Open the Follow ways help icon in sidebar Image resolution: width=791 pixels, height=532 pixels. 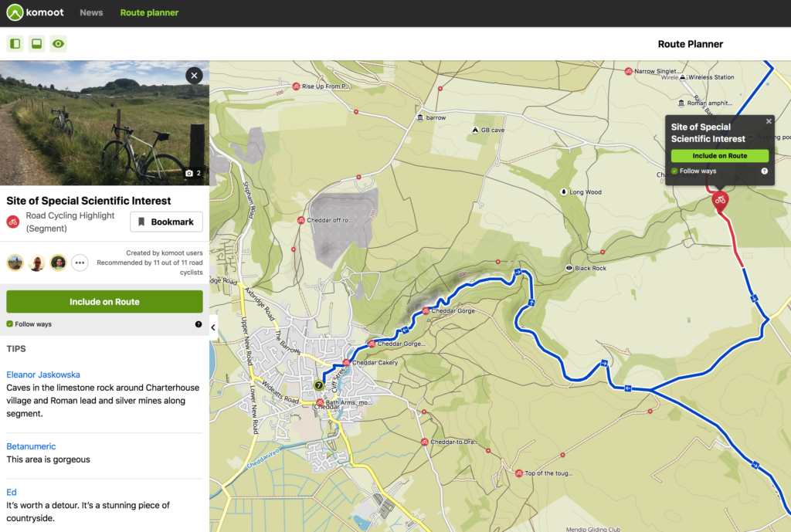(x=199, y=324)
